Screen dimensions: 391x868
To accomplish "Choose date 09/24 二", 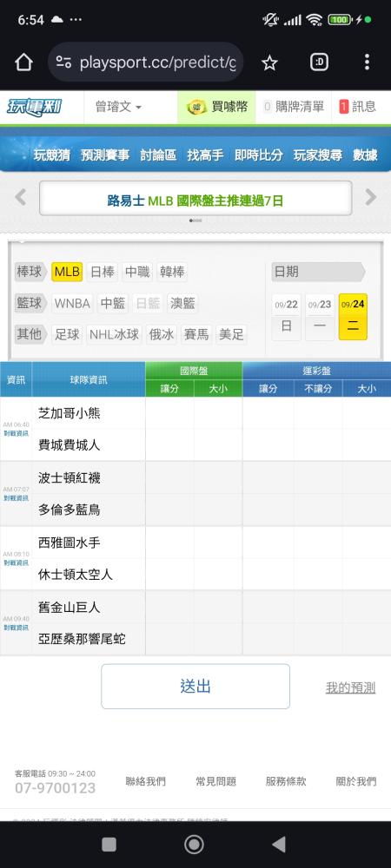I will click(353, 317).
